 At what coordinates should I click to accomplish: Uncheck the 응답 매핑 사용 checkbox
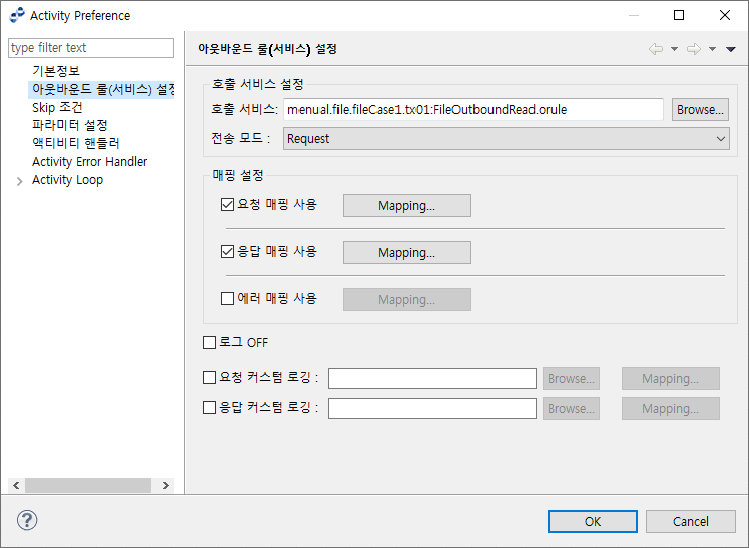(x=227, y=252)
